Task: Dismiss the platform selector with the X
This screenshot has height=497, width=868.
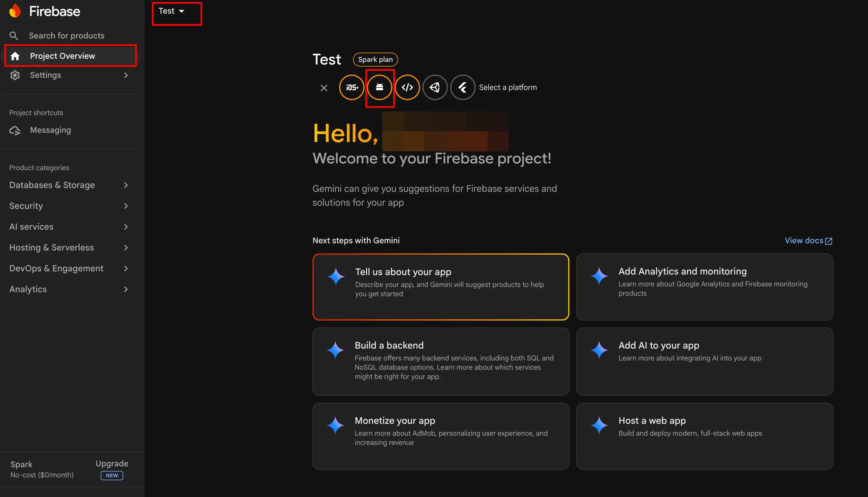Action: tap(324, 87)
